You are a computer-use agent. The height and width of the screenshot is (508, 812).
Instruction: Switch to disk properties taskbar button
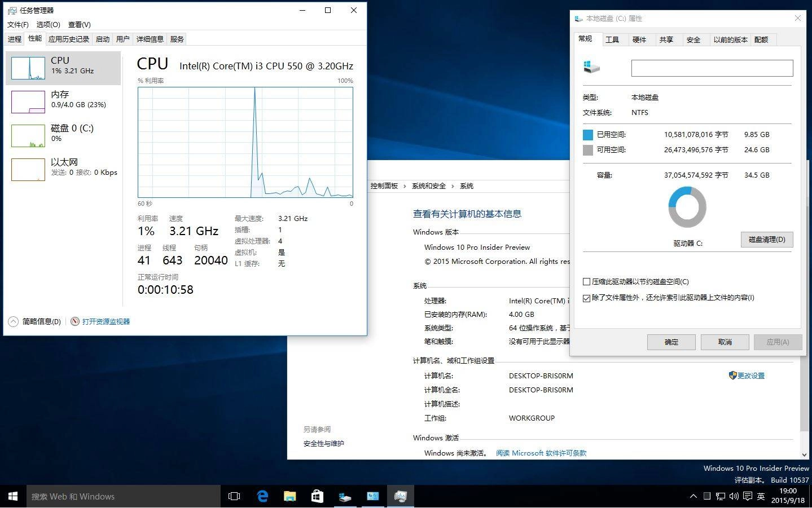[x=345, y=496]
